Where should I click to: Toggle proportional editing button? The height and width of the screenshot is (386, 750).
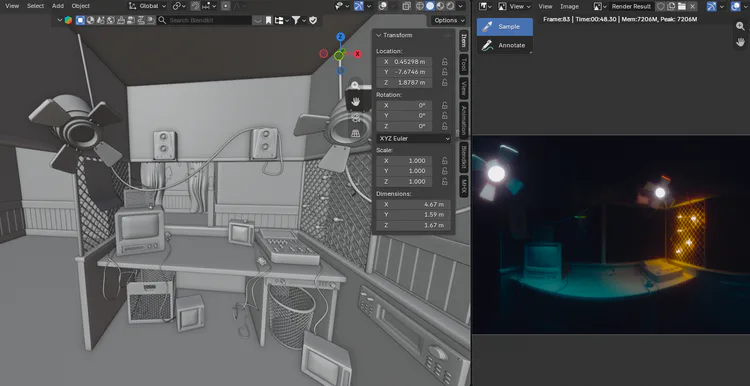coord(226,6)
